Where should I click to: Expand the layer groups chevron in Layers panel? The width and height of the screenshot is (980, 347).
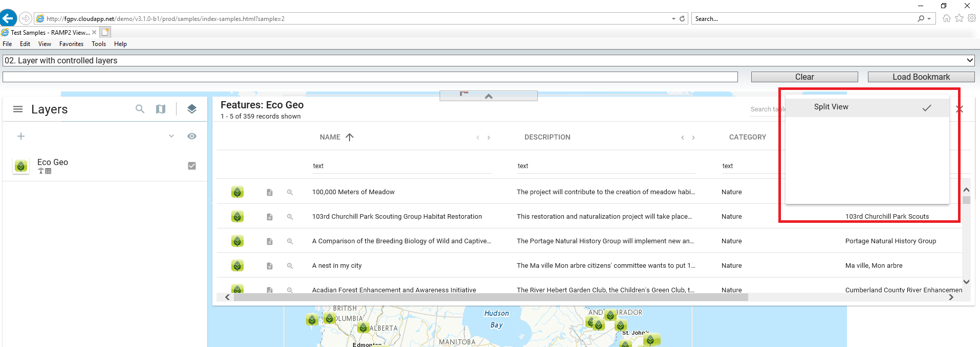[171, 136]
